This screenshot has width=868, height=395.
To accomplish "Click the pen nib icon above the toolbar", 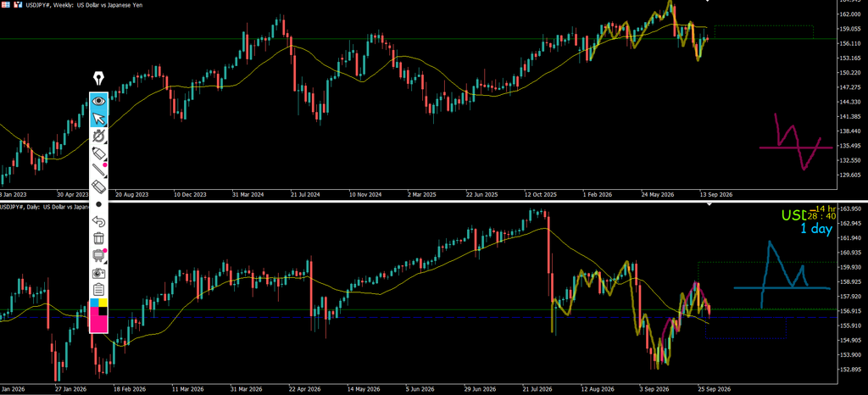I will tap(98, 78).
